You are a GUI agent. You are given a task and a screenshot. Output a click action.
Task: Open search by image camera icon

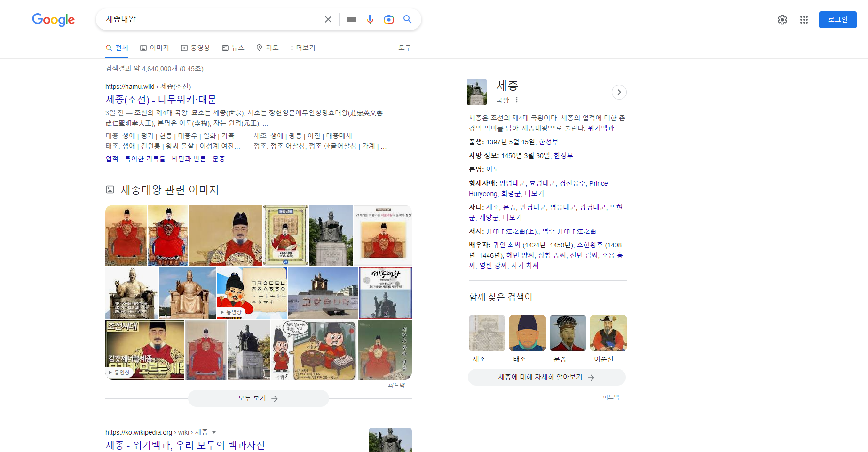[x=389, y=19]
